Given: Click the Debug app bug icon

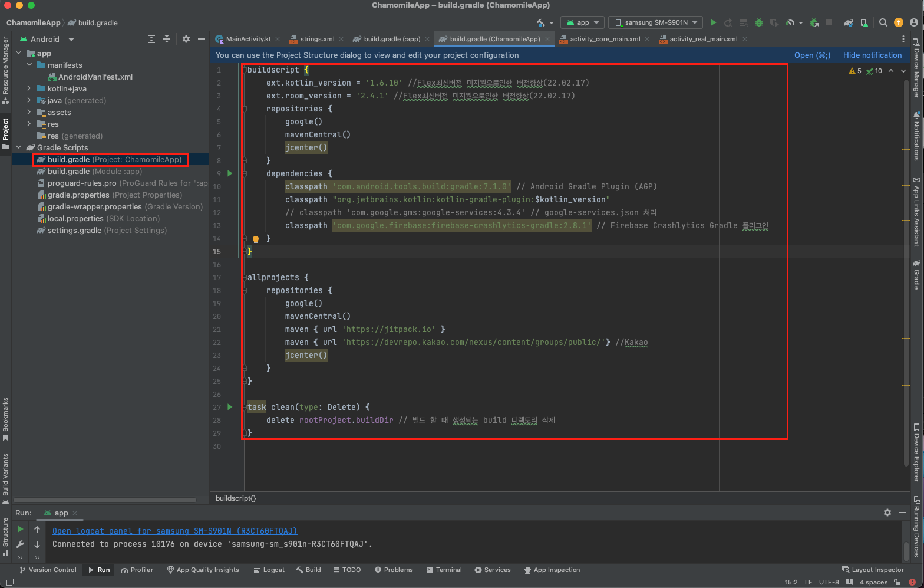Looking at the screenshot, I should click(x=759, y=22).
